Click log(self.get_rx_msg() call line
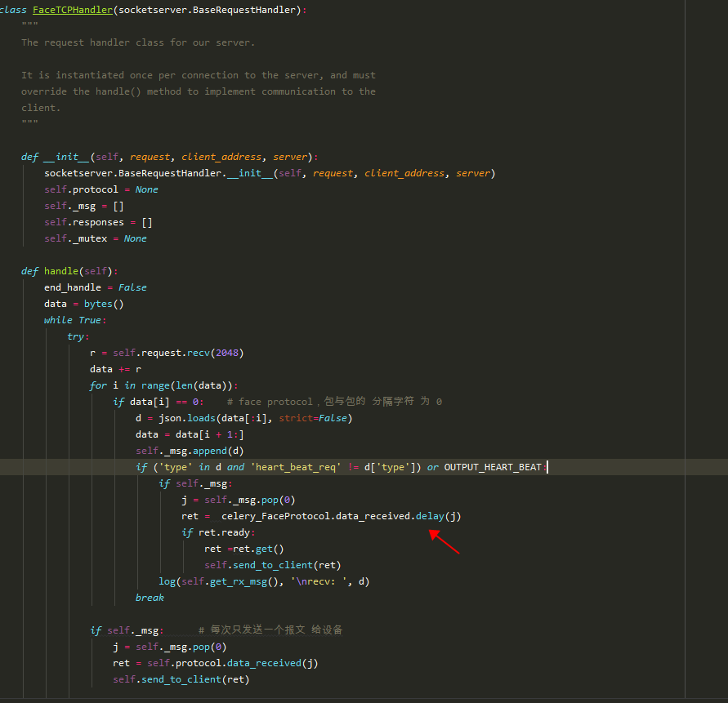This screenshot has width=728, height=703. [x=264, y=581]
